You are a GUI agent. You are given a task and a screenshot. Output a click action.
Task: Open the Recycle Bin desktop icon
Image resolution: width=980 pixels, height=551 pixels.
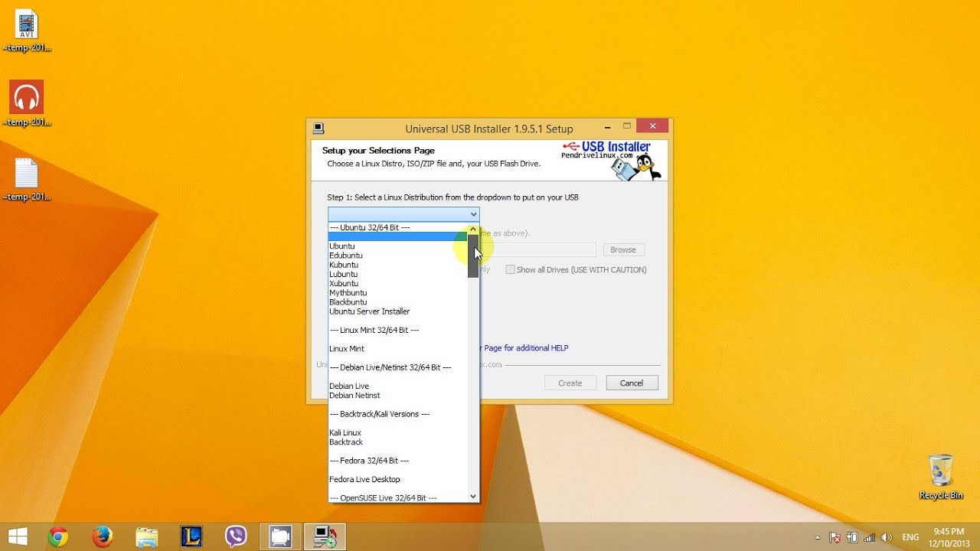click(x=941, y=477)
